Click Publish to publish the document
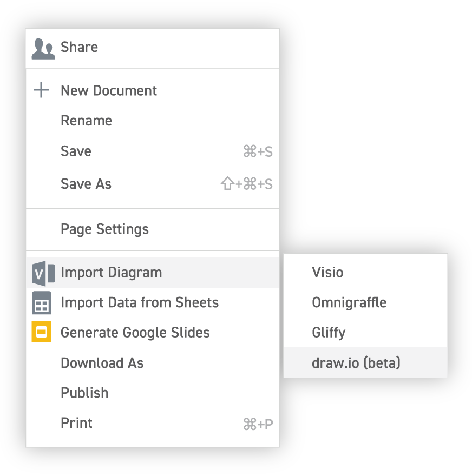The image size is (472, 476). (x=85, y=393)
